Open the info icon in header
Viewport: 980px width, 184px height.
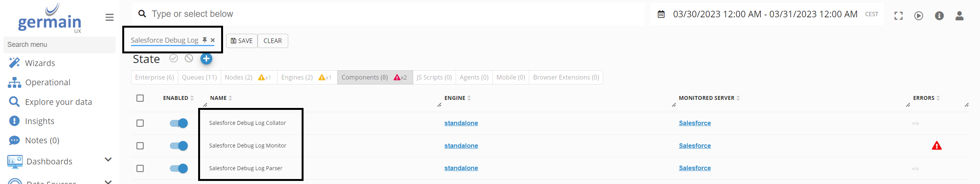click(939, 16)
